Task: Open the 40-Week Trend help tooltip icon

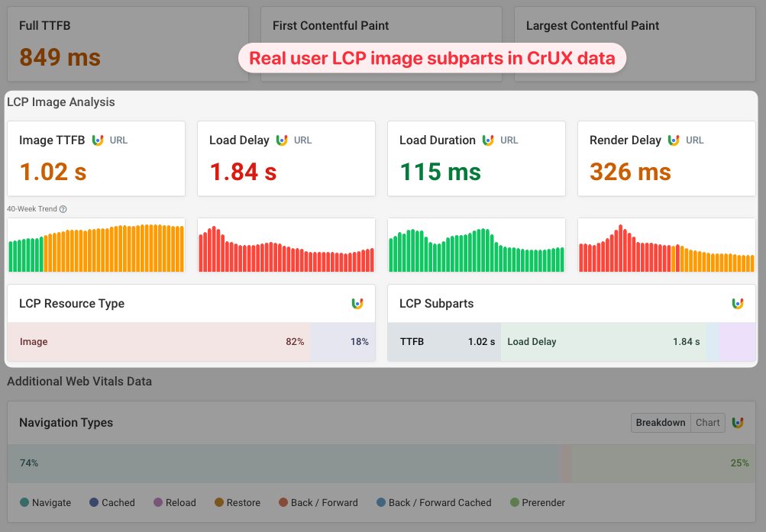Action: 61,209
